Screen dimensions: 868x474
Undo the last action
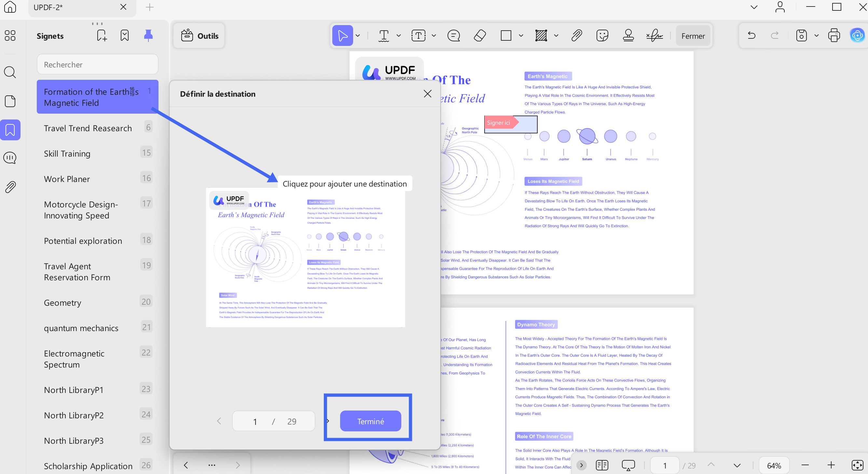pos(751,35)
